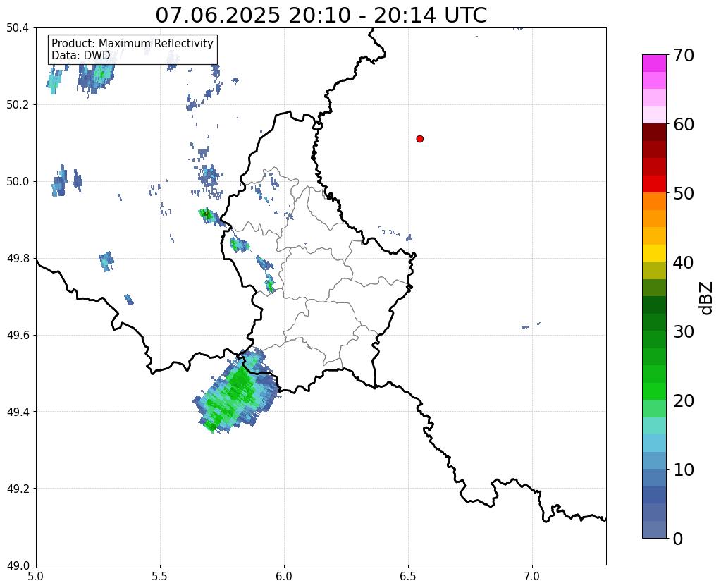Click the colorbar tick label 30
Screen dimensions: 721x588
pos(684,331)
